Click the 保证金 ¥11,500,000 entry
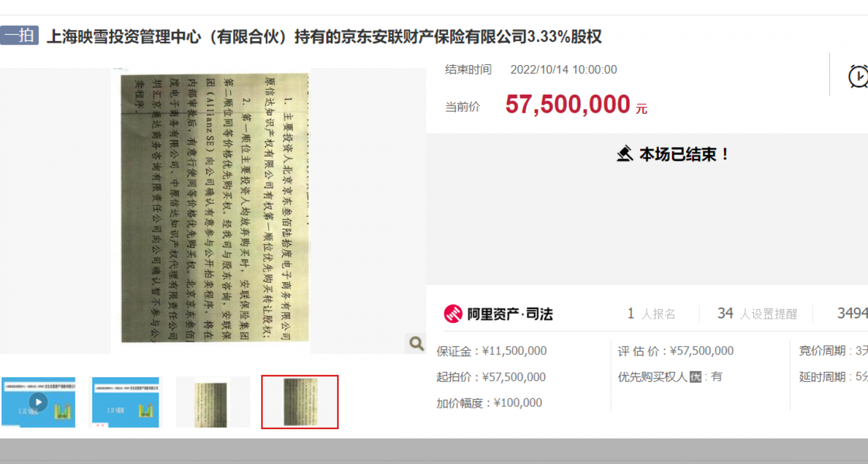 [492, 351]
